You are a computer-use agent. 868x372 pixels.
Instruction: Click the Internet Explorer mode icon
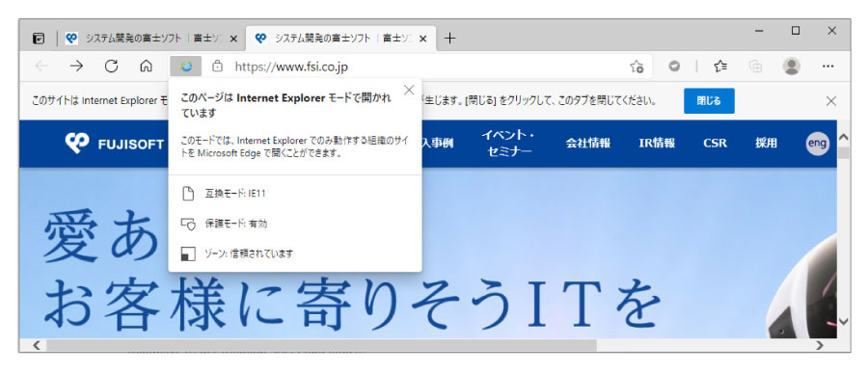pos(186,66)
